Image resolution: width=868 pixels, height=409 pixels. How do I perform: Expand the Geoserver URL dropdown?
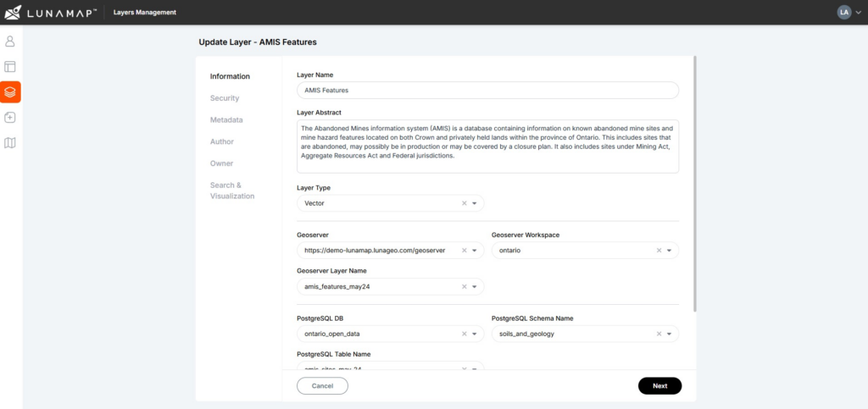pyautogui.click(x=475, y=251)
